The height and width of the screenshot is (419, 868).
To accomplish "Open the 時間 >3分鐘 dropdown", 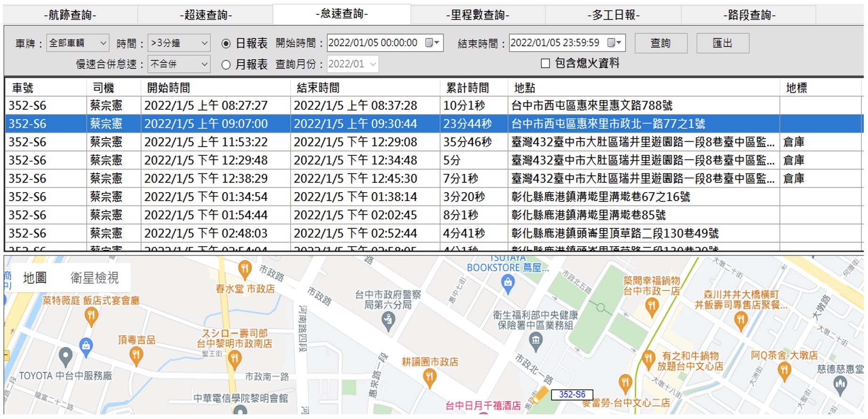I will pos(179,43).
